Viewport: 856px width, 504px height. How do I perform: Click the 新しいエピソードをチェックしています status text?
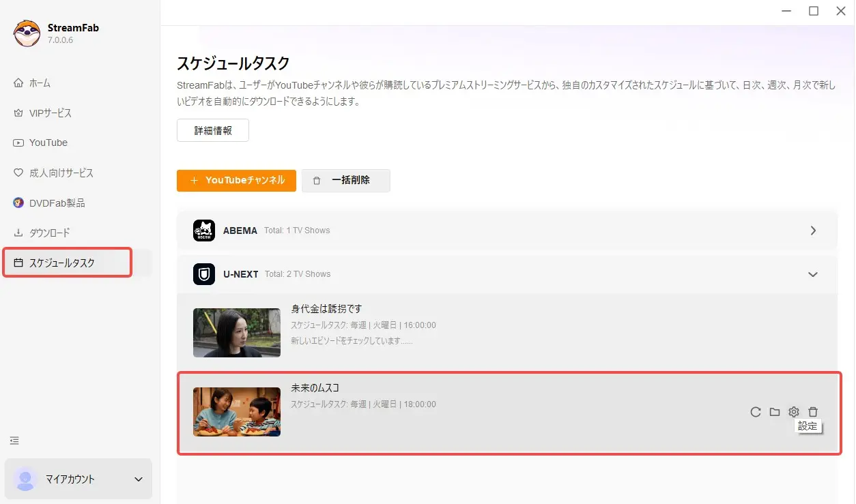click(352, 340)
